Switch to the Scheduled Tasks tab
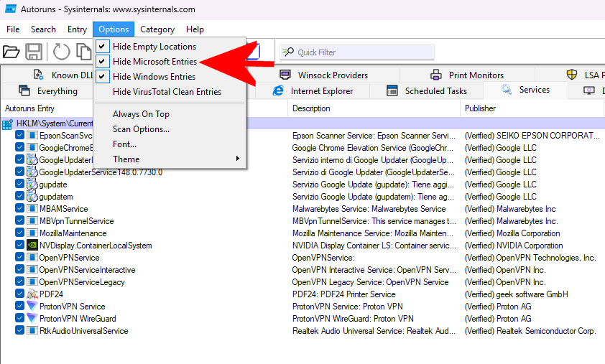This screenshot has width=605, height=364. tap(426, 91)
